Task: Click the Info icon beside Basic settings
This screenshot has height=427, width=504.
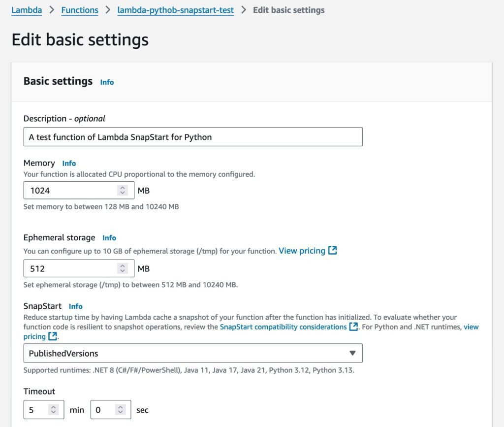Action: [107, 82]
